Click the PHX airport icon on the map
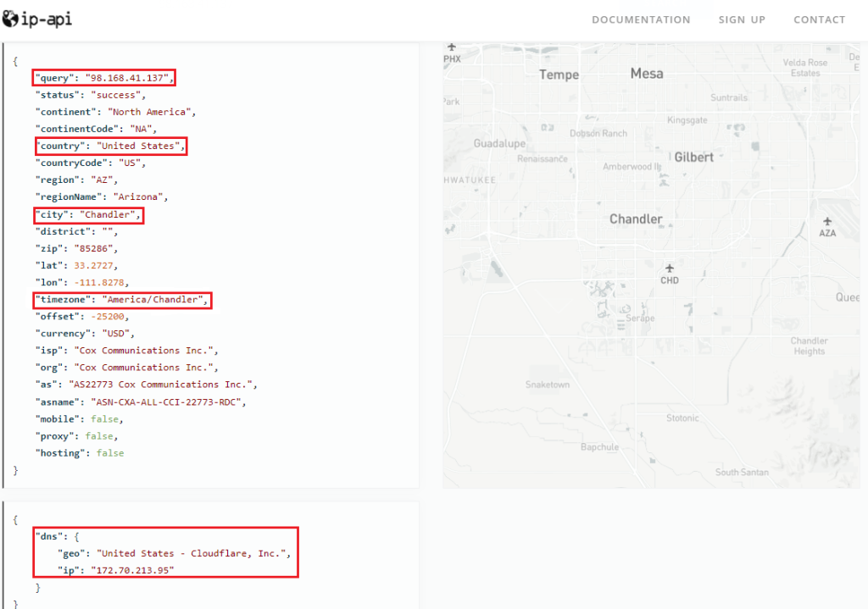The width and height of the screenshot is (868, 609). coord(452,47)
